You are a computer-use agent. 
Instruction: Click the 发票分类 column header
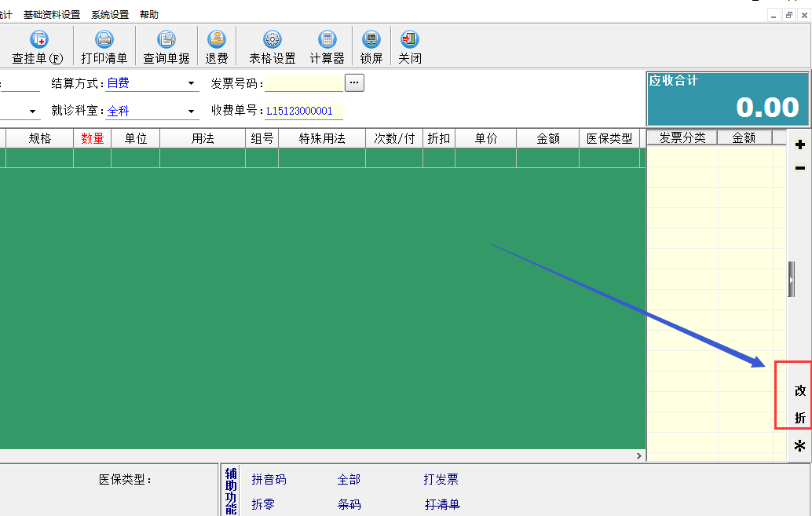[x=682, y=137]
